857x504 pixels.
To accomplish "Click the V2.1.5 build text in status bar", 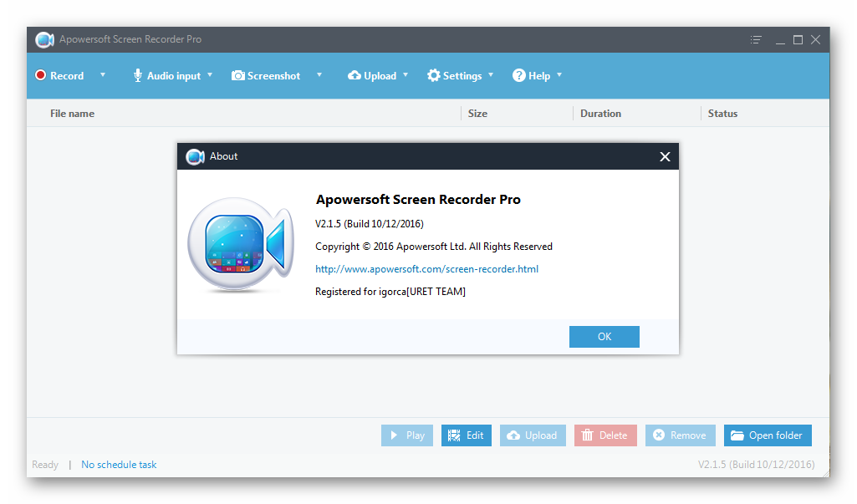I will tap(757, 465).
